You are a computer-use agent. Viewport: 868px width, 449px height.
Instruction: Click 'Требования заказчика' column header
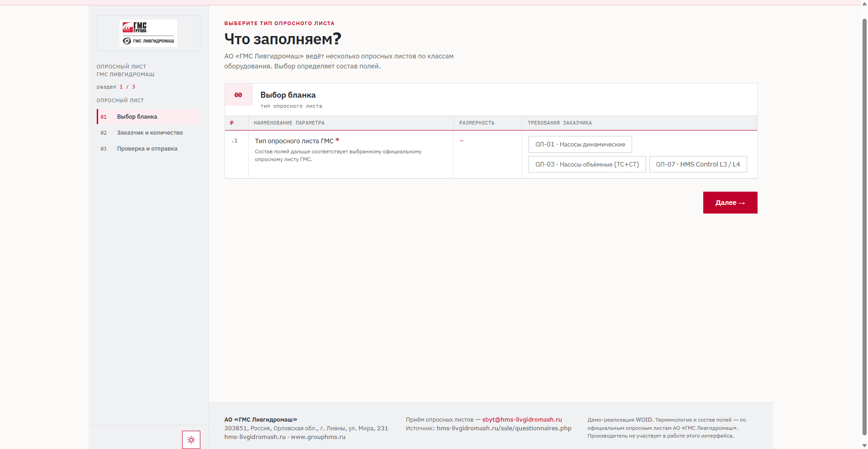pos(560,123)
